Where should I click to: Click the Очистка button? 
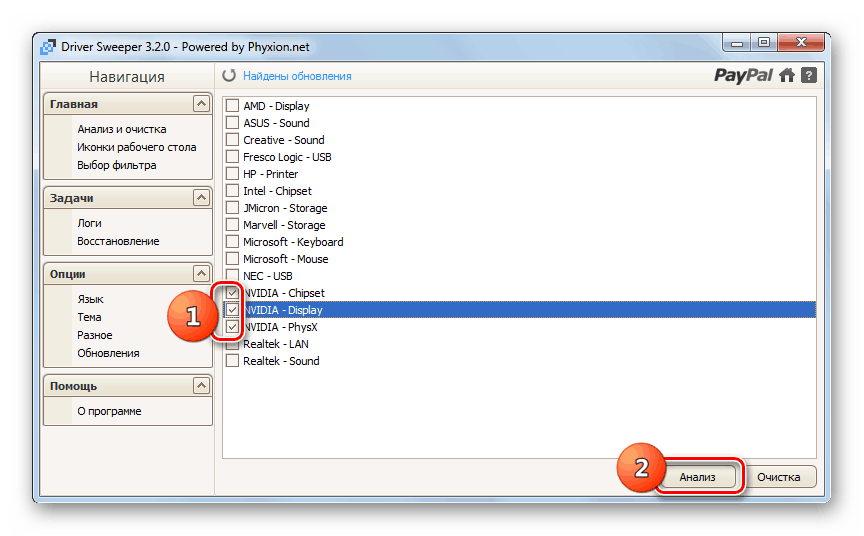pos(778,477)
